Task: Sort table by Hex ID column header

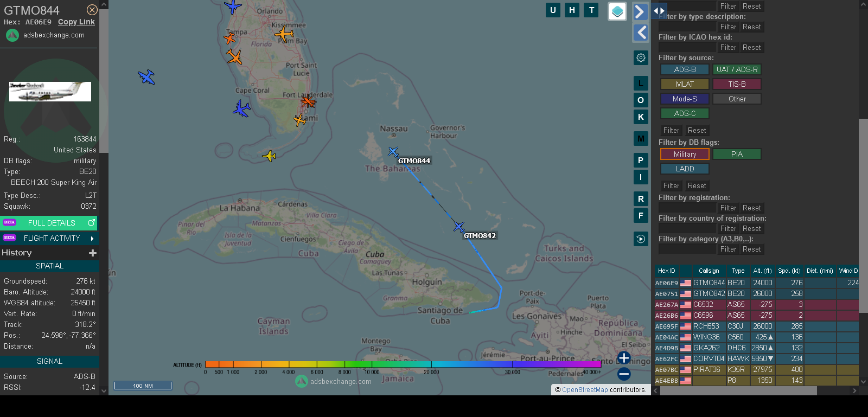Action: coord(666,271)
